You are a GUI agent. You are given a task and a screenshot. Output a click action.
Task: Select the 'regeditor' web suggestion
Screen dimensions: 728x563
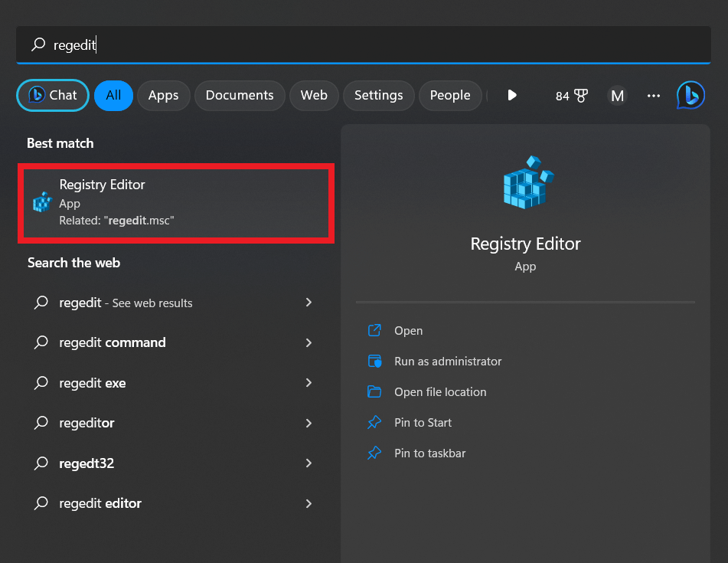point(173,423)
